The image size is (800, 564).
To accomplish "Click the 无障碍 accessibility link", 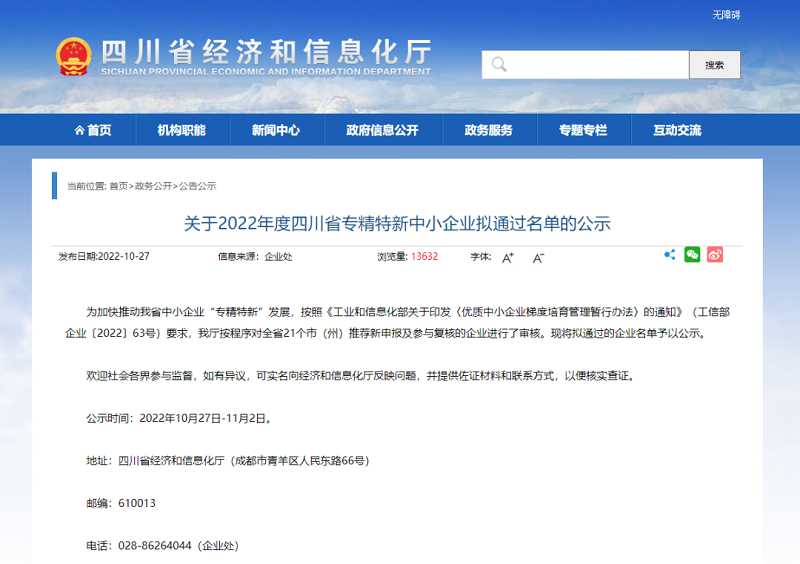I will coord(726,15).
